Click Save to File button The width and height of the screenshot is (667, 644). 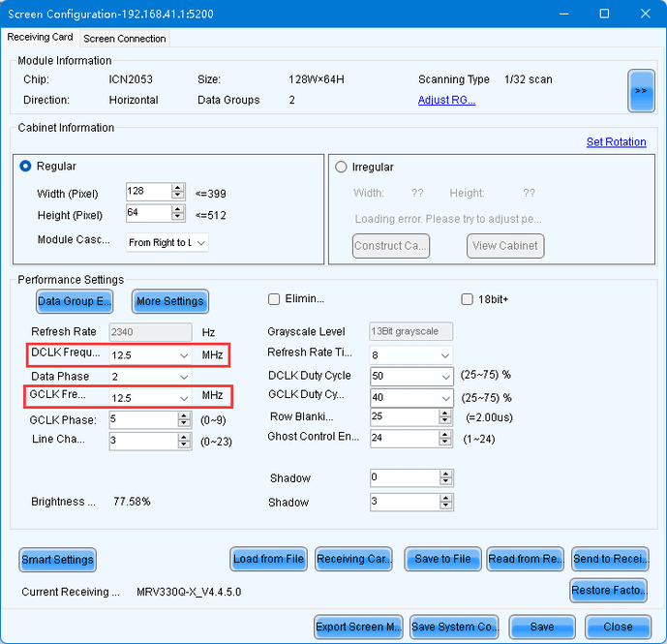[442, 559]
